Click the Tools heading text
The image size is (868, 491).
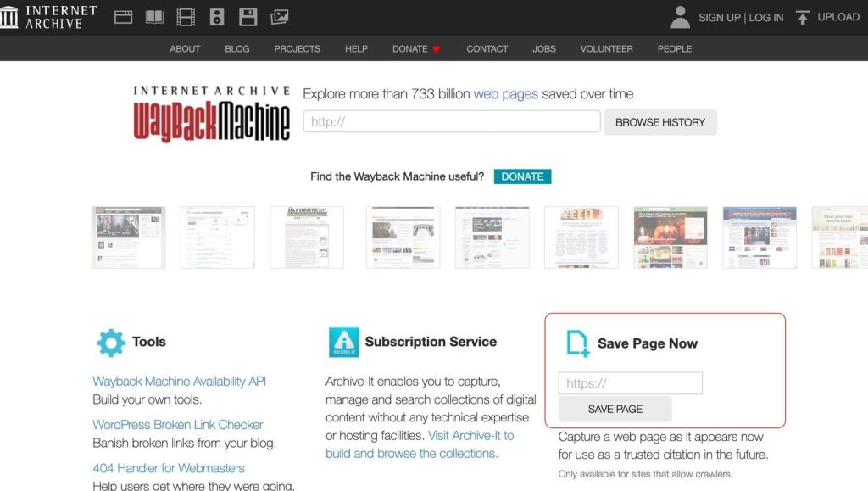pos(149,342)
